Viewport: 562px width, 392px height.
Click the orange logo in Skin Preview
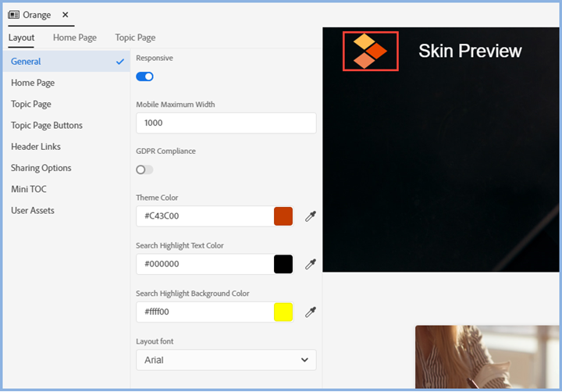point(371,52)
